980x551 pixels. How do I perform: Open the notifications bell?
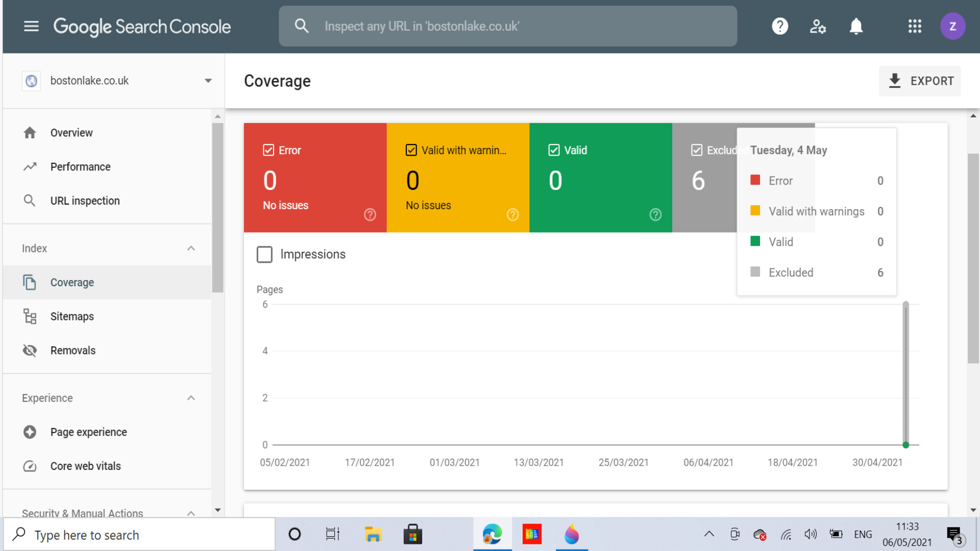tap(856, 26)
